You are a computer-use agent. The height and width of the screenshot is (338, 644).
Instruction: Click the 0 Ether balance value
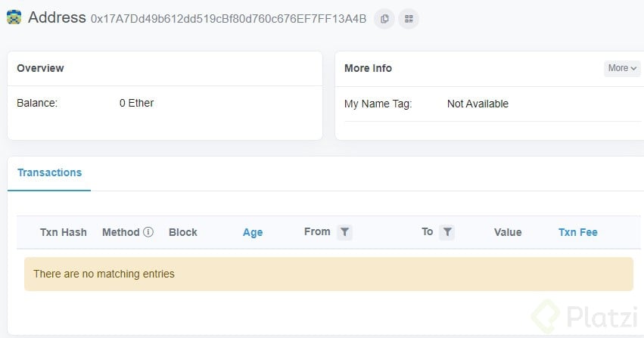136,103
